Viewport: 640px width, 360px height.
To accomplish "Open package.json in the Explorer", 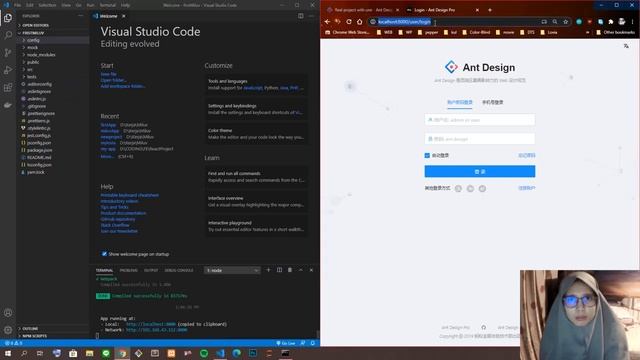I will [39, 150].
